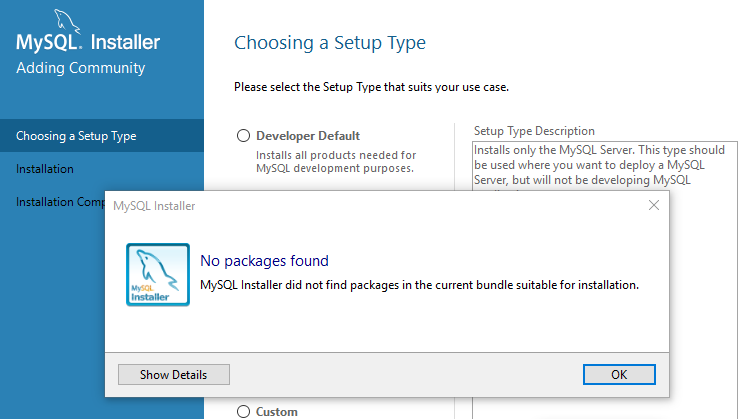The height and width of the screenshot is (419, 743).
Task: Open the Choosing a Setup Type step
Action: pyautogui.click(x=77, y=136)
